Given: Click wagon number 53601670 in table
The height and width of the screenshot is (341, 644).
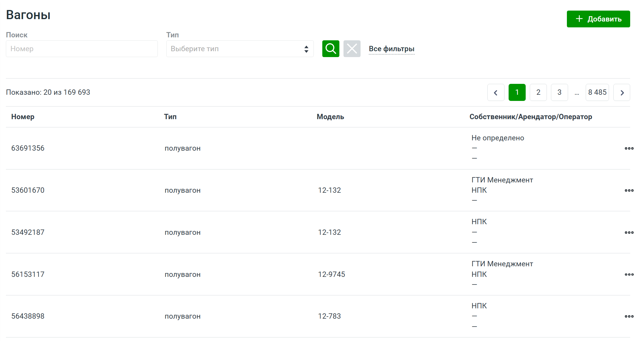Looking at the screenshot, I should pos(28,190).
